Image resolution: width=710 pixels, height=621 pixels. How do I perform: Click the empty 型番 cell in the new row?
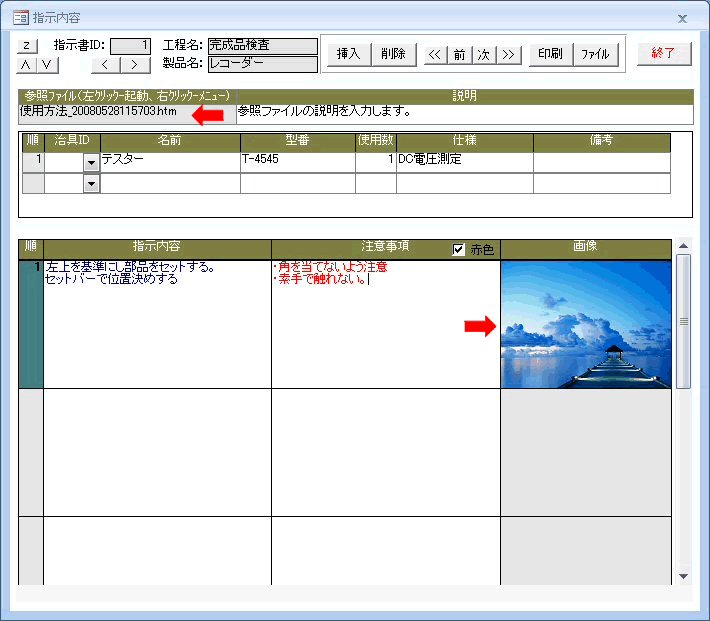297,183
